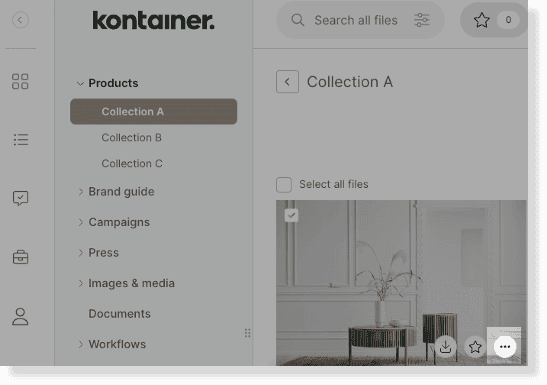This screenshot has width=547, height=385.
Task: Open the Workflows folder
Action: (x=117, y=344)
